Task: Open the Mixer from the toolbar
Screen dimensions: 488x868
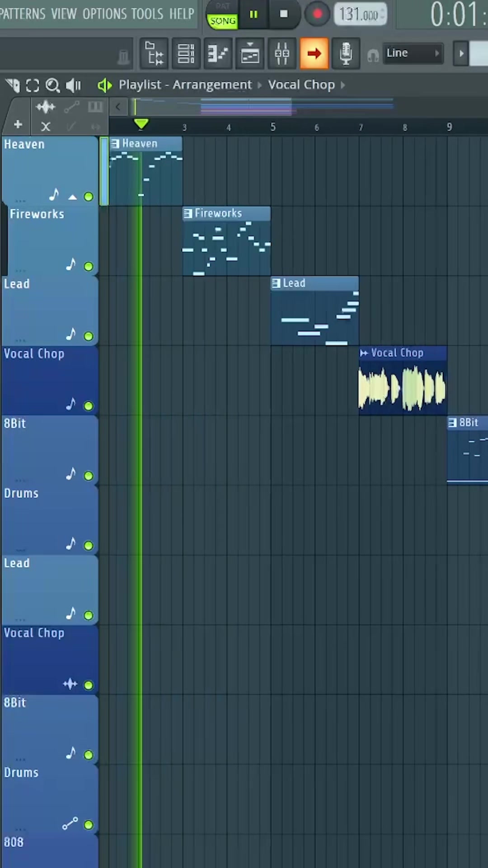Action: coord(282,54)
